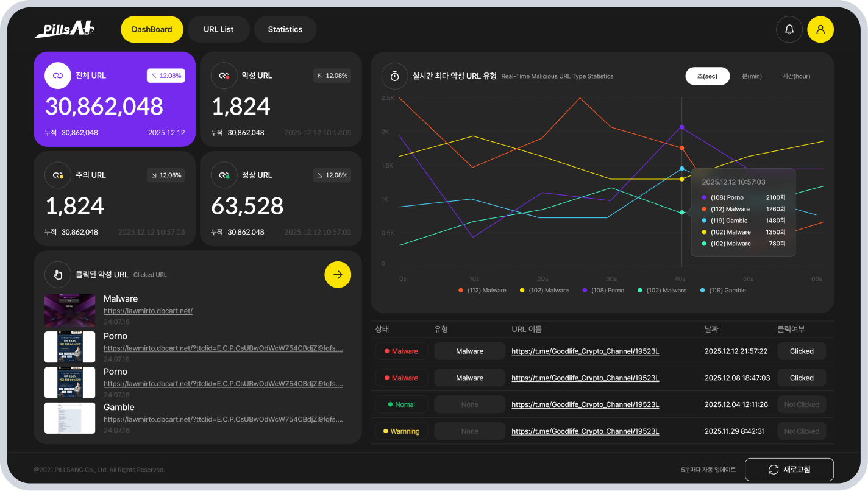Screen dimensions: 868x491
Task: Open the Gamble entry thumbnail
Action: coord(70,418)
